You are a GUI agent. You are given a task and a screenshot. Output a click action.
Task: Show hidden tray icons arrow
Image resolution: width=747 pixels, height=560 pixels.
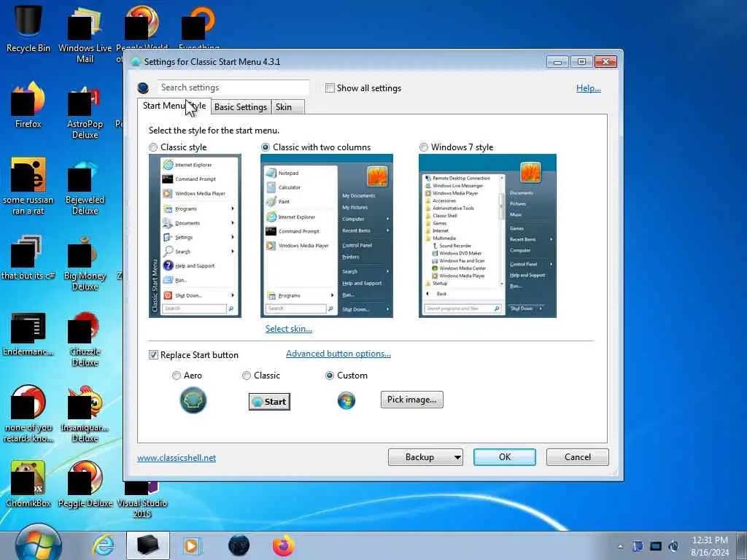tap(620, 547)
